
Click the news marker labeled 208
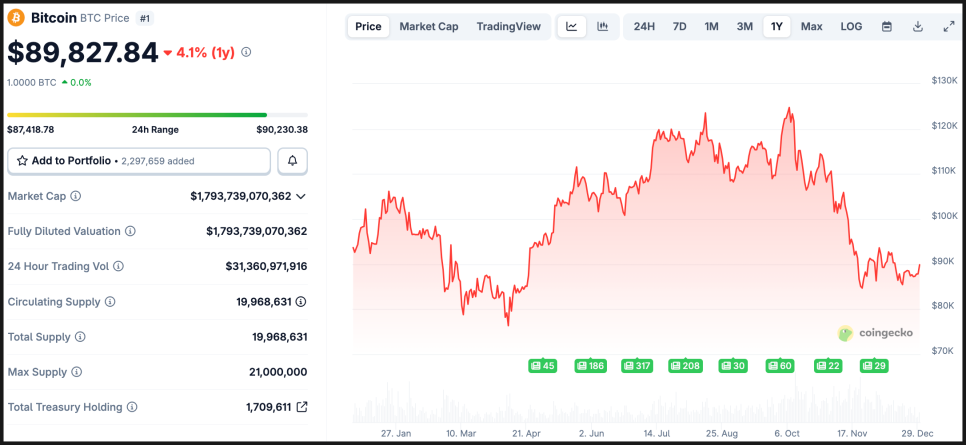[x=685, y=366]
